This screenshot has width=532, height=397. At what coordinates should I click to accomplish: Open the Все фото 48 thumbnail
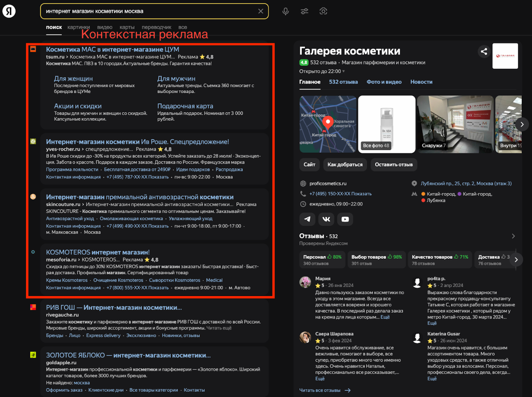coord(387,124)
